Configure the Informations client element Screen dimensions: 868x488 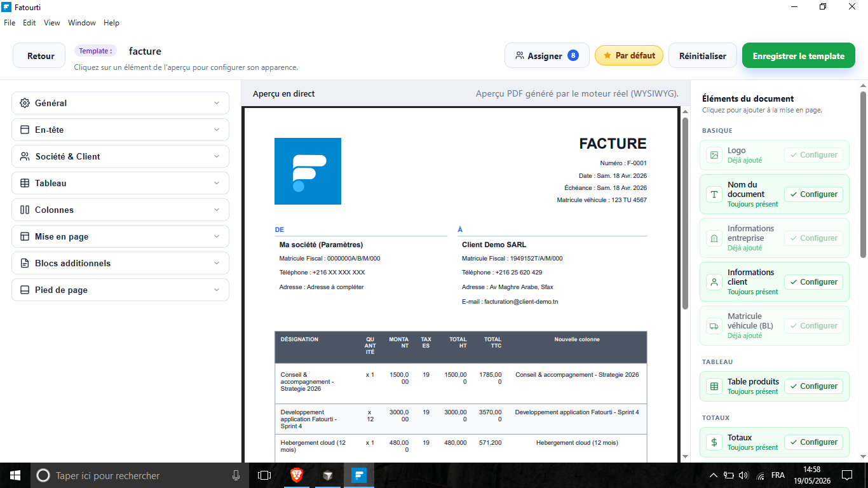click(813, 282)
